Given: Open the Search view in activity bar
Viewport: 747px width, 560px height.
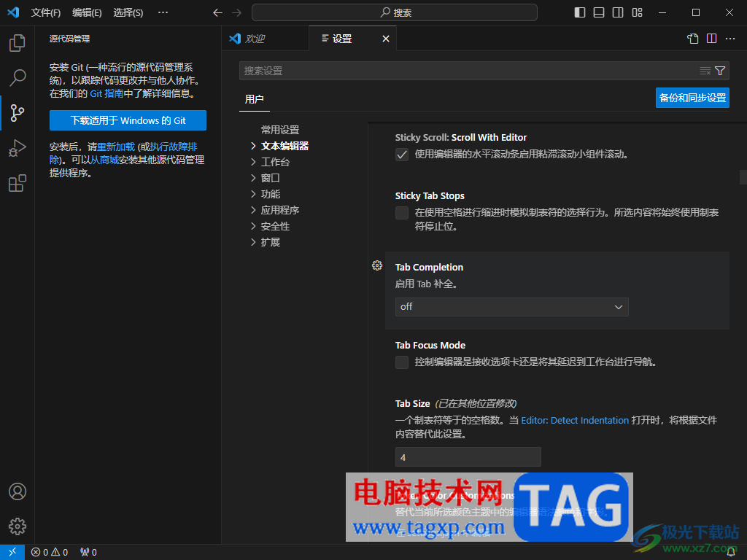Looking at the screenshot, I should (18, 77).
